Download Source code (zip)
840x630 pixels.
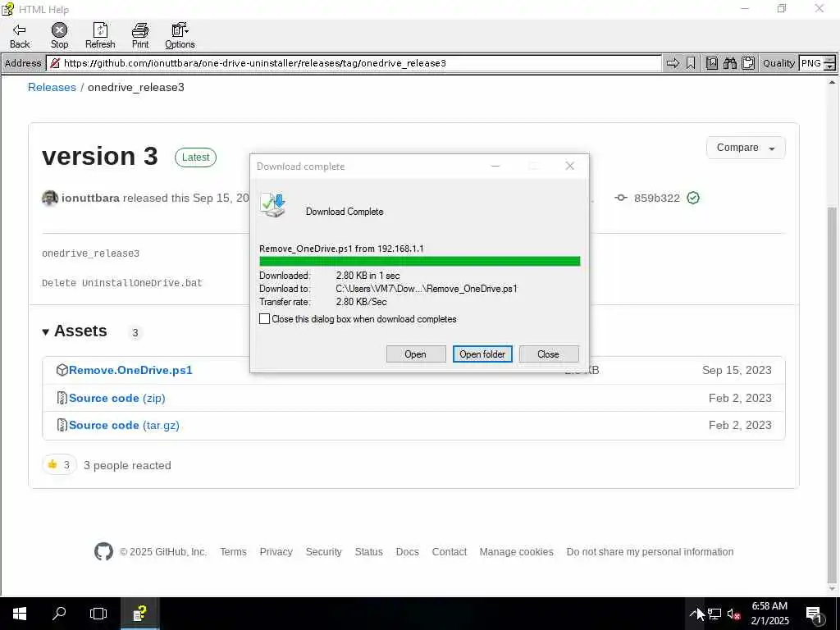click(x=116, y=398)
